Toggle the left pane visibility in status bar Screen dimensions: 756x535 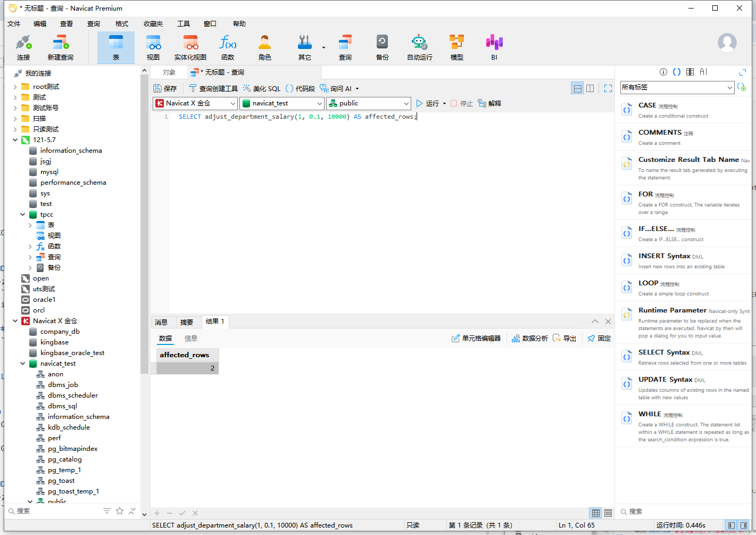[x=732, y=525]
